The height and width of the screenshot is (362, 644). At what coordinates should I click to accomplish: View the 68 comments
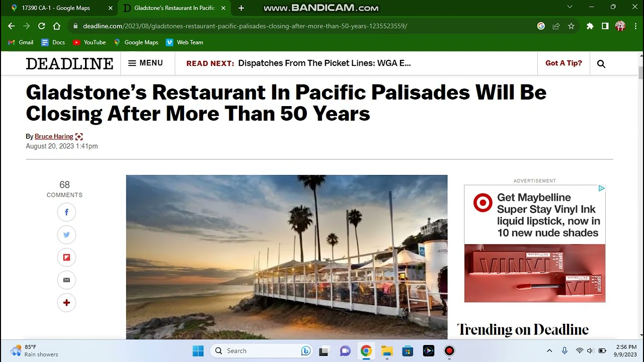point(64,189)
